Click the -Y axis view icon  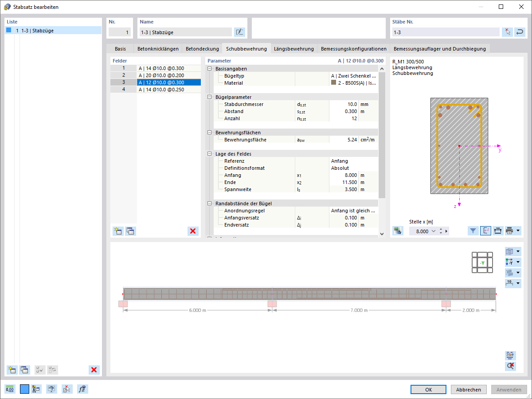point(509,262)
